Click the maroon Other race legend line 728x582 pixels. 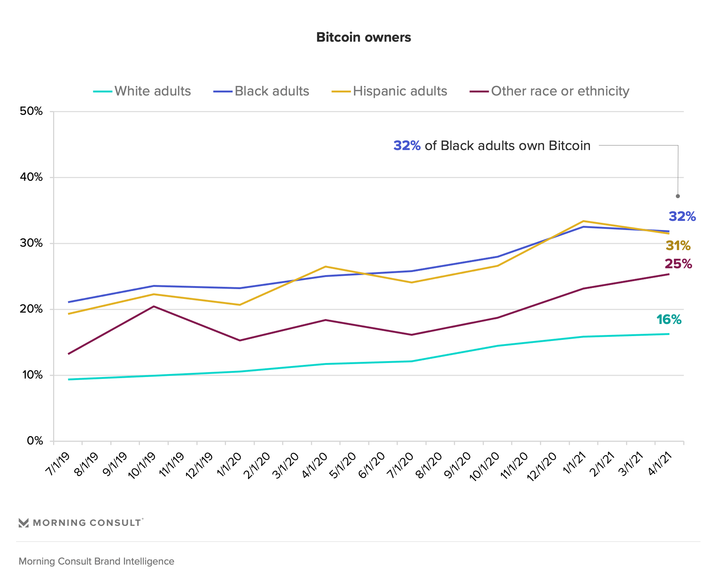click(479, 91)
